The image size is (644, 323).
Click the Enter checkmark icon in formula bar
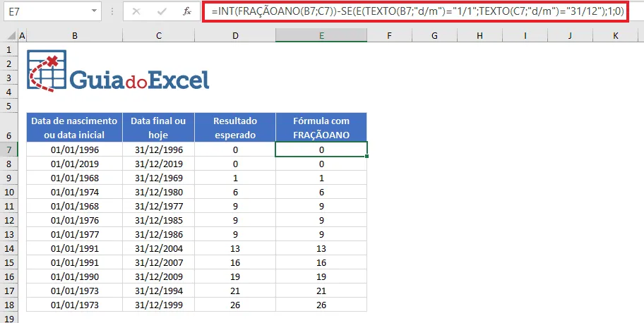[162, 11]
